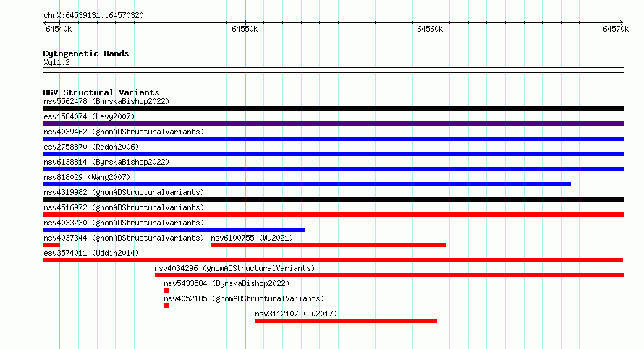Click nsv4033230 (gnomADStructuralVariants) label
This screenshot has width=644, height=349.
124,223
